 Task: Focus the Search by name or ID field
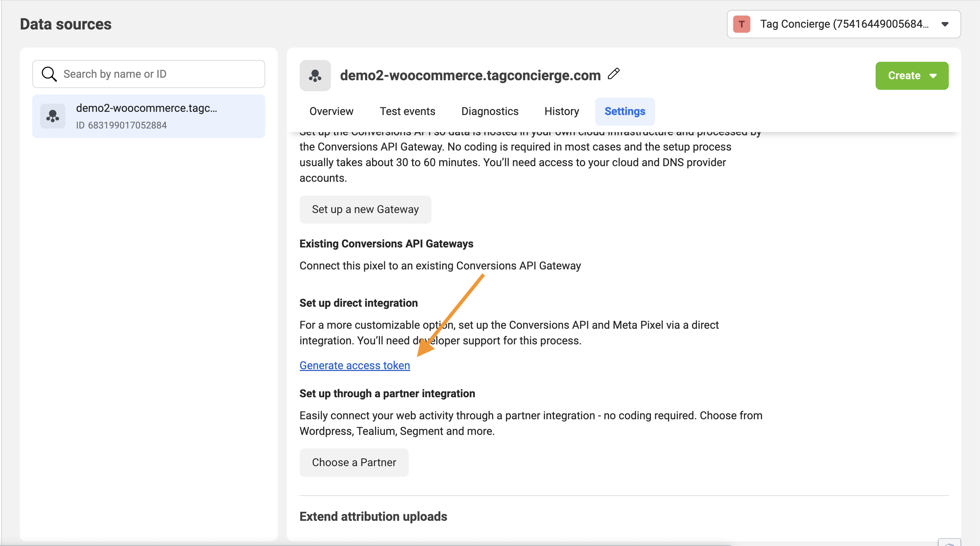(x=160, y=74)
